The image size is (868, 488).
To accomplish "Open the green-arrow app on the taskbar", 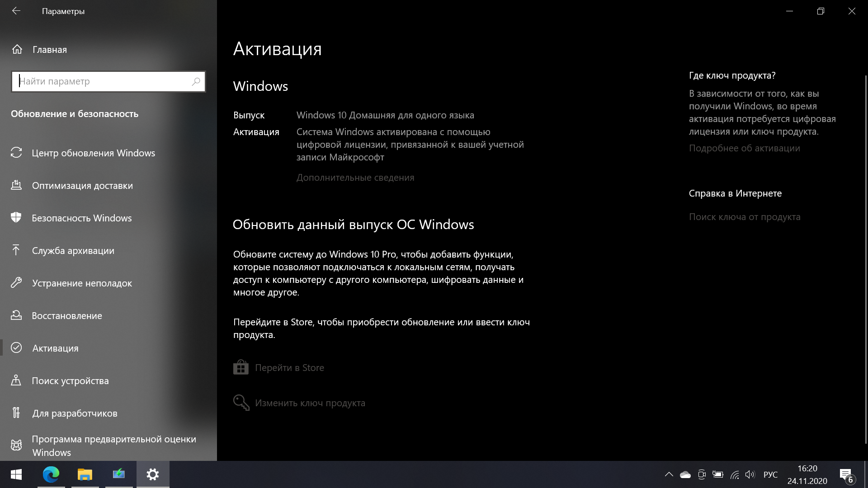I will [119, 474].
